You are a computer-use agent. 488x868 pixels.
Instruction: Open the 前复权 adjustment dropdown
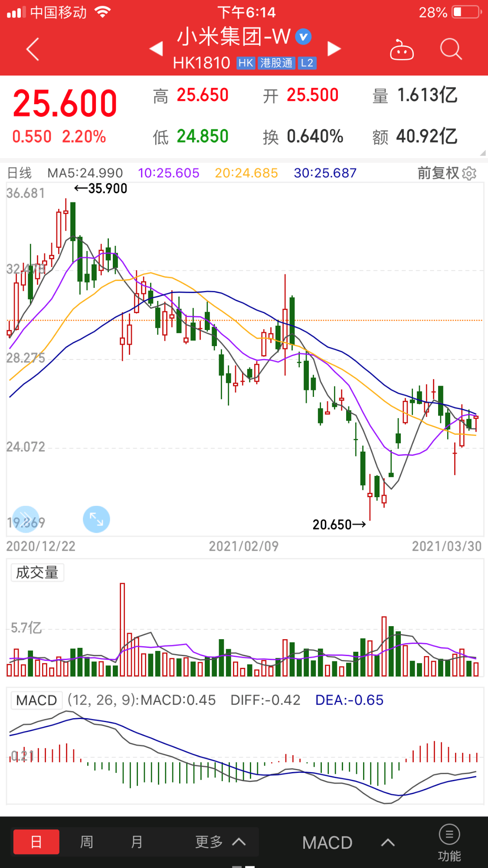click(438, 173)
